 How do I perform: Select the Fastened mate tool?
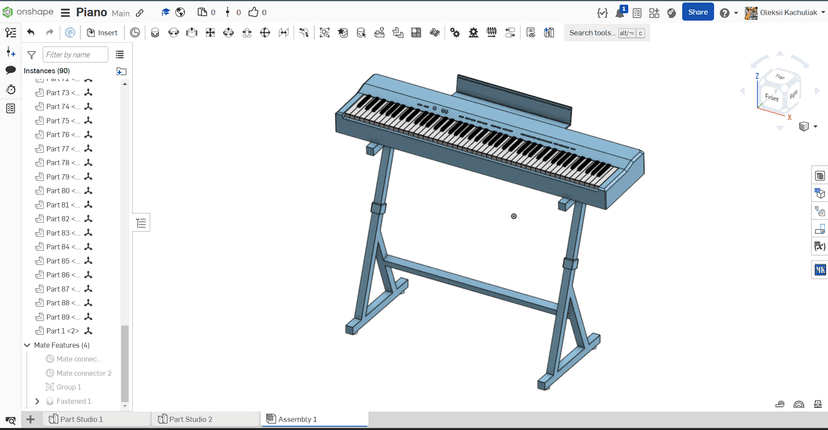click(155, 33)
